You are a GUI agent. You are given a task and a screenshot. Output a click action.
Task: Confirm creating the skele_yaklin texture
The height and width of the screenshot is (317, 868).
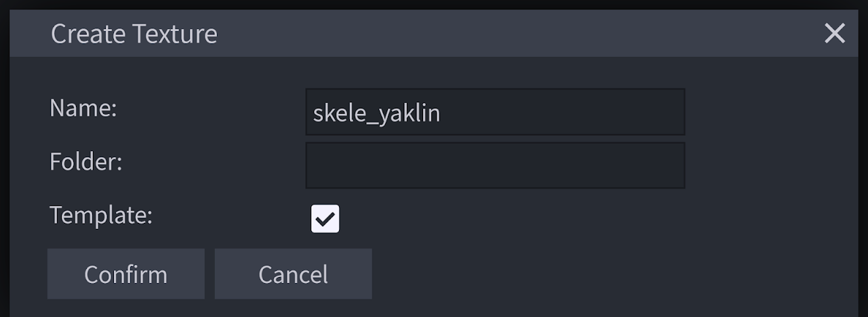(x=125, y=274)
